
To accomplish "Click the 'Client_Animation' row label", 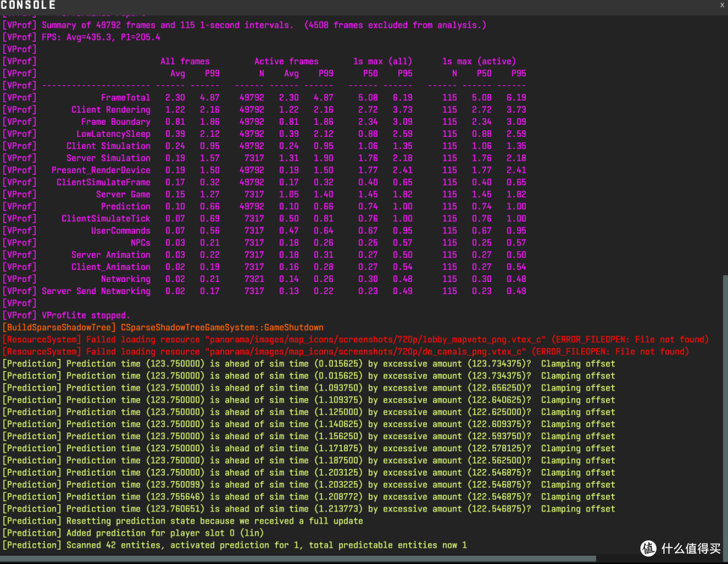I will (111, 266).
